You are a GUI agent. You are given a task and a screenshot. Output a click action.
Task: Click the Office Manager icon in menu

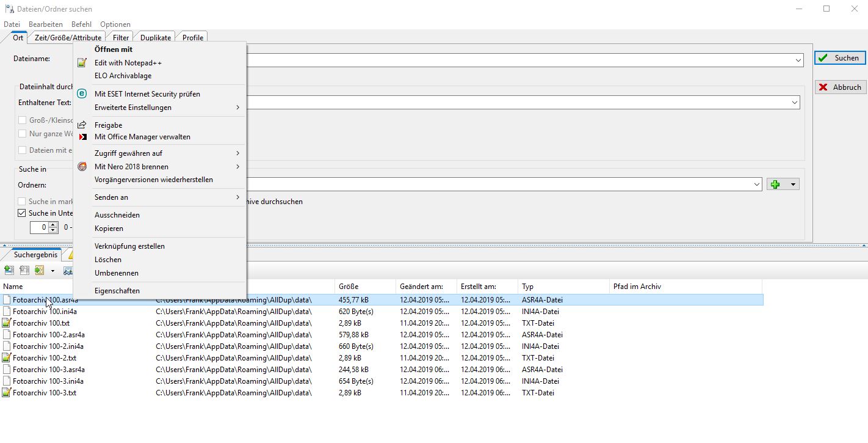click(x=82, y=137)
